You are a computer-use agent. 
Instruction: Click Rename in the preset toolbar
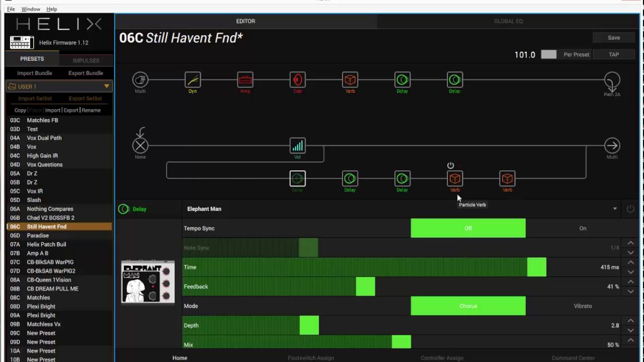(x=91, y=110)
